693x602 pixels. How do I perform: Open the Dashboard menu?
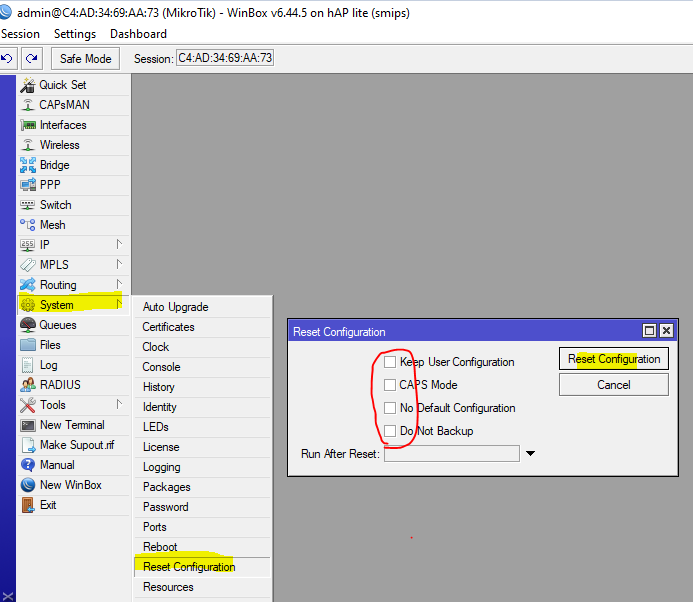(x=138, y=34)
